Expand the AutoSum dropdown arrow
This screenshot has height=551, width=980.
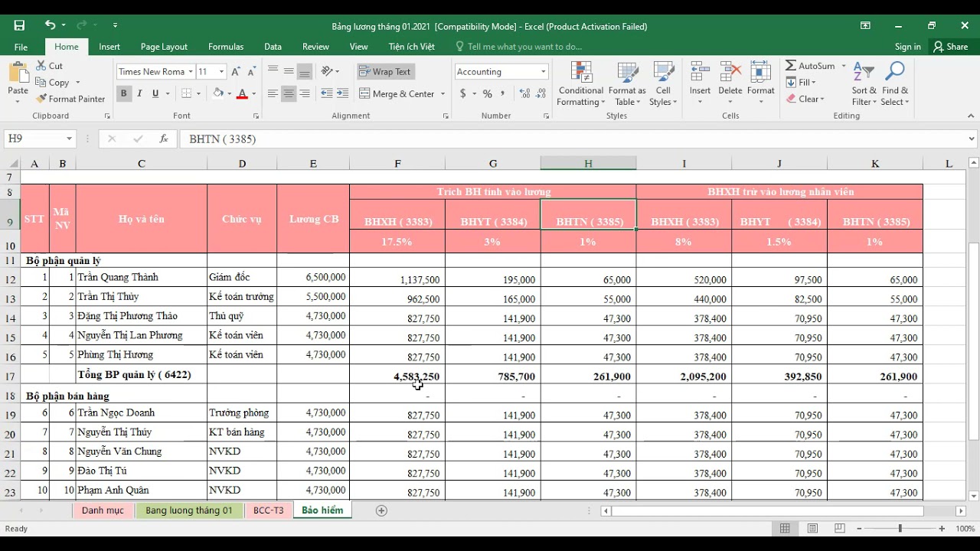[844, 66]
